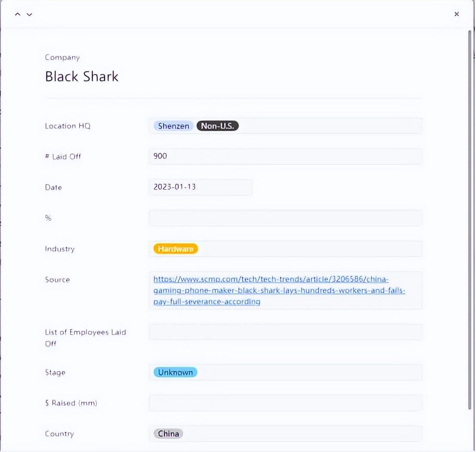The image size is (476, 452).
Task: Go to next record with down chevron
Action: pyautogui.click(x=29, y=14)
